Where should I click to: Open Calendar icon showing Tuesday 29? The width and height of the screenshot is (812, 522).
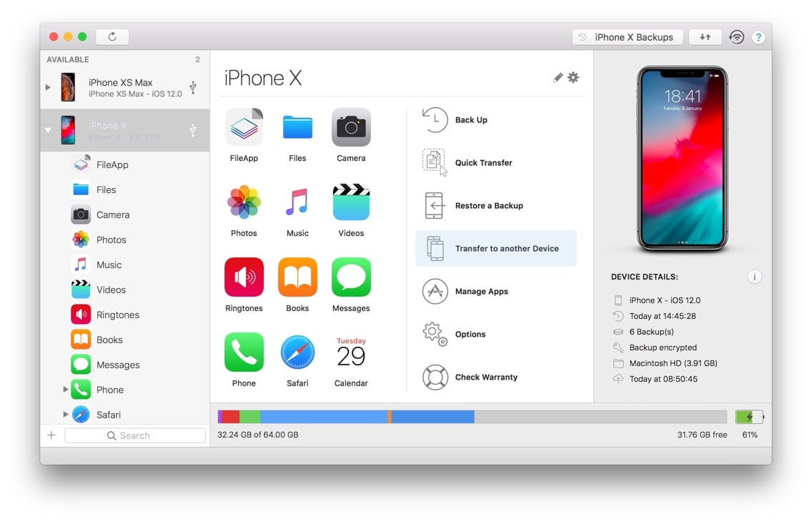click(351, 352)
